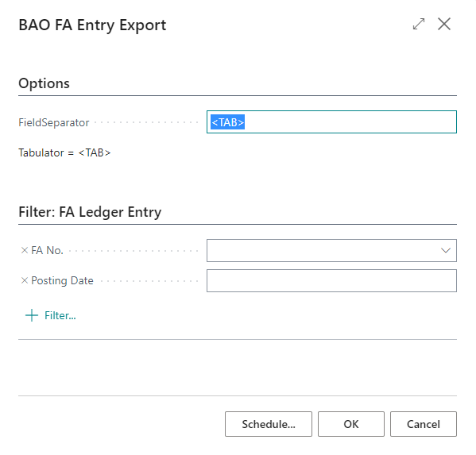Confirm export with OK button

pos(351,424)
